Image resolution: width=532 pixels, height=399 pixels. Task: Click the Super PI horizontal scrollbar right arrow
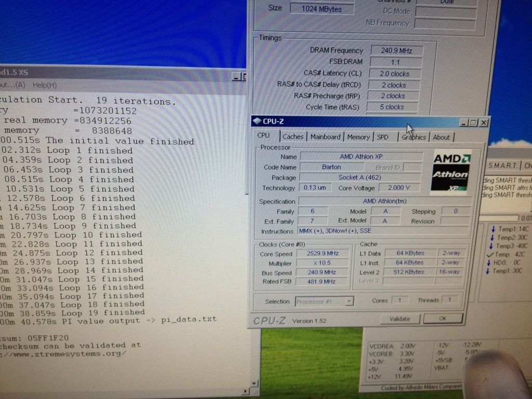[x=245, y=391]
